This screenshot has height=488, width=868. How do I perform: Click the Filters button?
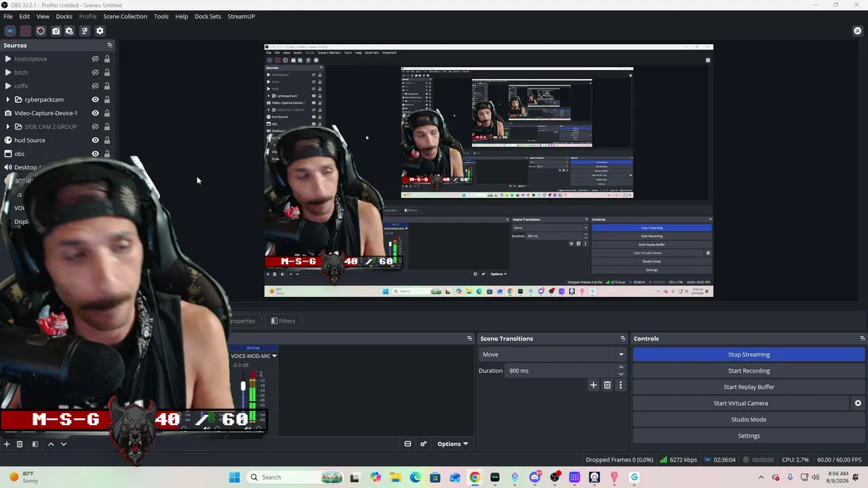[283, 321]
